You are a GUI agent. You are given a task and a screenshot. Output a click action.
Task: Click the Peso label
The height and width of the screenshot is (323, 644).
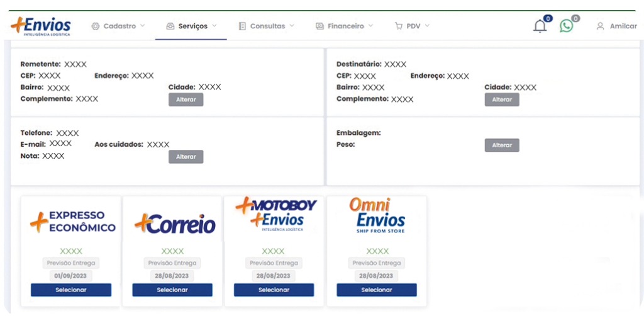click(x=345, y=144)
